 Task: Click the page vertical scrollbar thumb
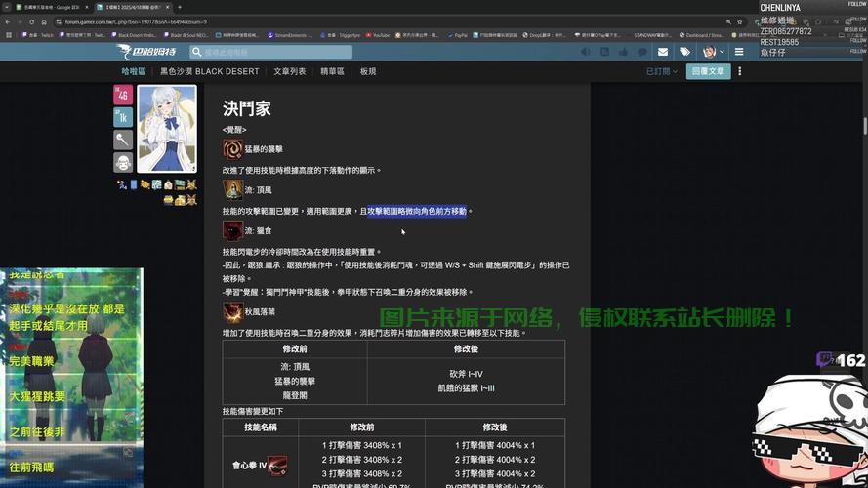[x=865, y=126]
